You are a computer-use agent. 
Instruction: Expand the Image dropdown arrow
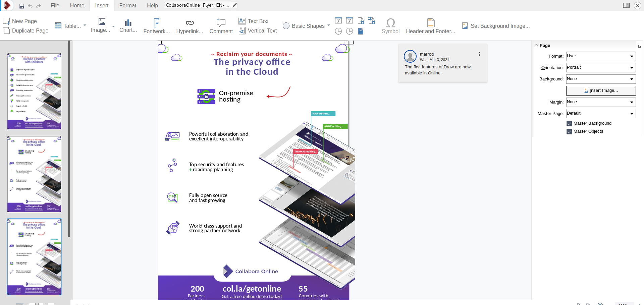[x=113, y=26]
